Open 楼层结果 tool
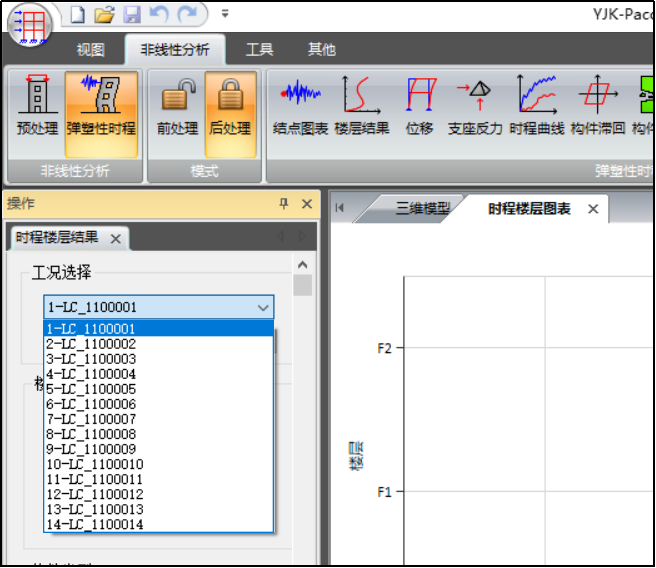Image resolution: width=656 pixels, height=568 pixels. tap(362, 106)
